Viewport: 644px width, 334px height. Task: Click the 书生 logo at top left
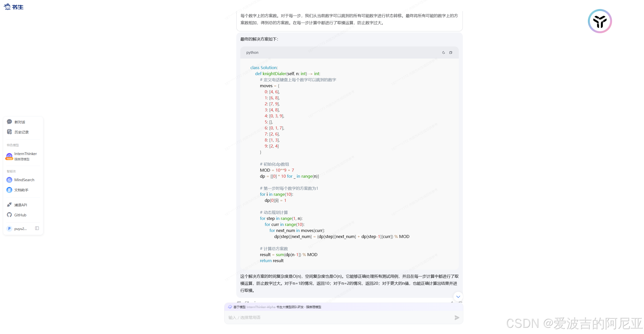(x=14, y=7)
